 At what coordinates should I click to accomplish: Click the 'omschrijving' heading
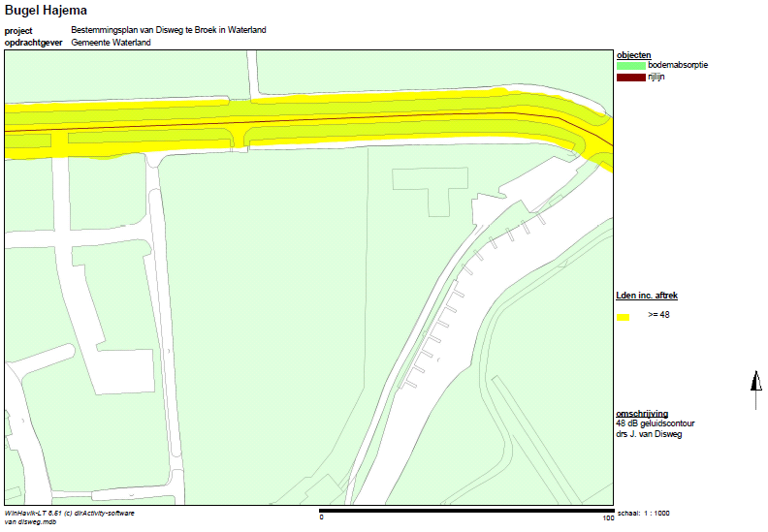tap(642, 414)
